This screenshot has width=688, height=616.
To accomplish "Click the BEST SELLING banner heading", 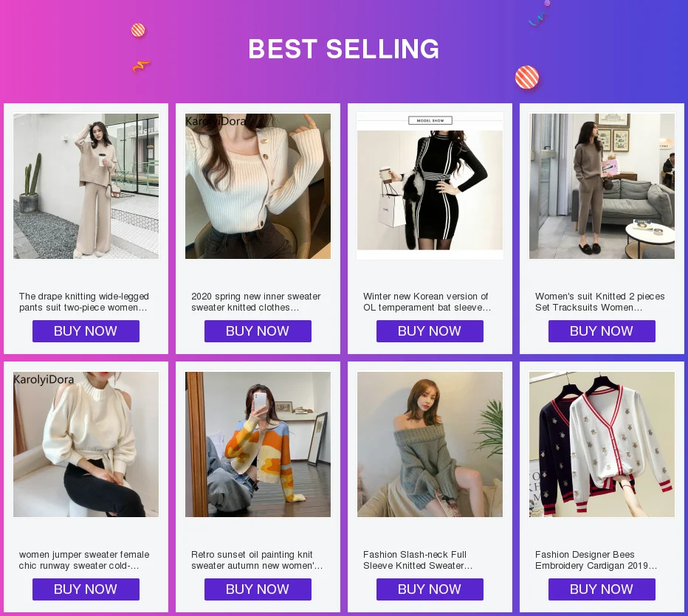I will coord(343,49).
